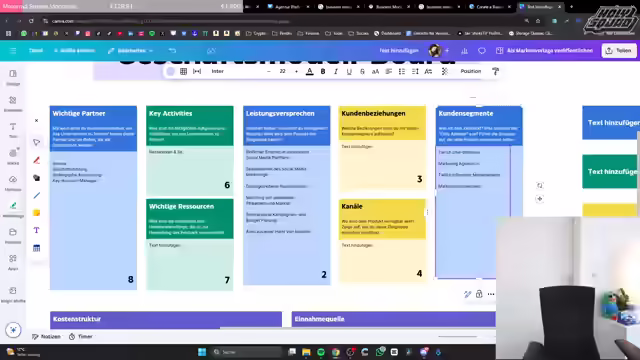Choose the table tool

pos(36,248)
